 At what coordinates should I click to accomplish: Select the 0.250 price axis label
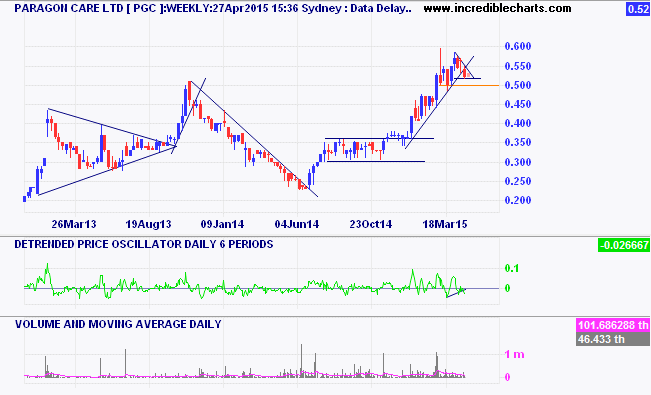coord(518,181)
